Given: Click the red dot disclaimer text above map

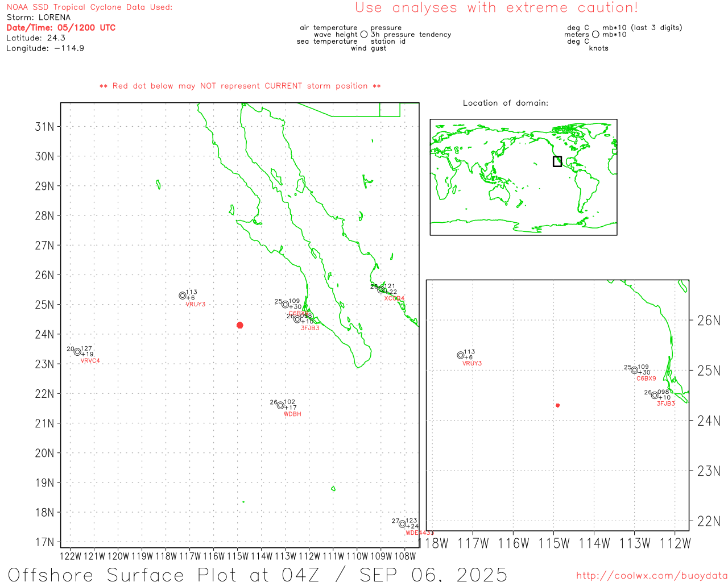Looking at the screenshot, I should [240, 86].
